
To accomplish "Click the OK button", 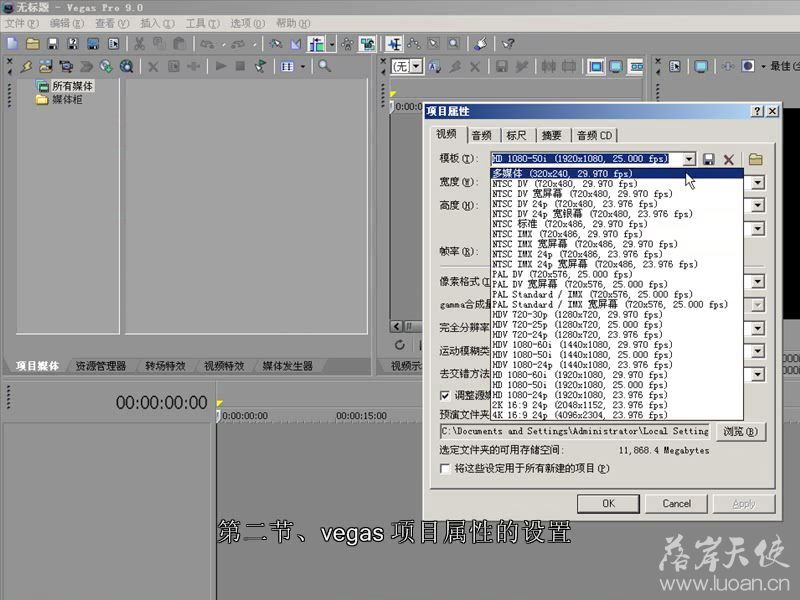I will (609, 504).
